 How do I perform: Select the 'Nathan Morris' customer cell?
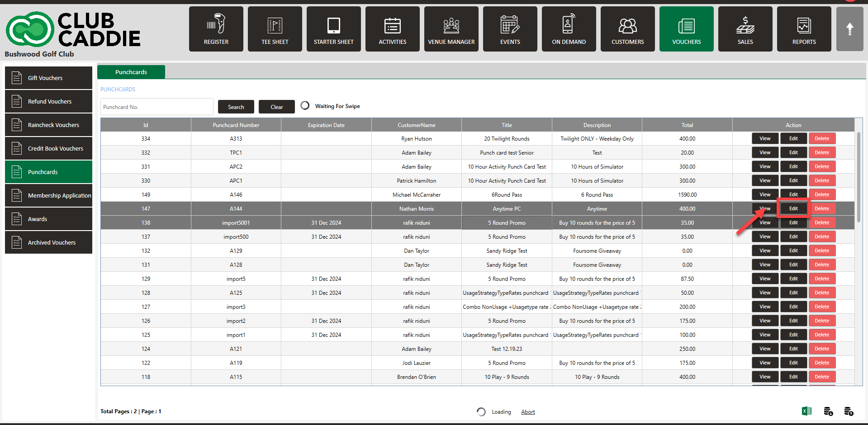click(x=417, y=209)
